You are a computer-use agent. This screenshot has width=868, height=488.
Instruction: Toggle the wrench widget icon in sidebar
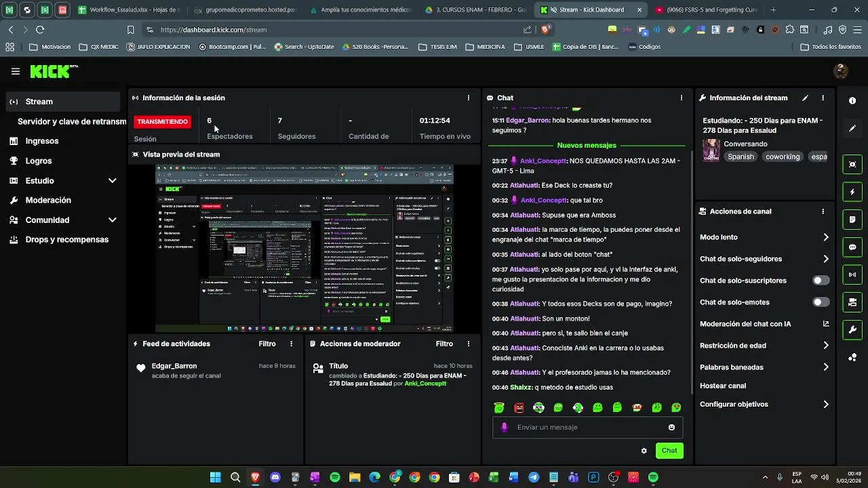coord(852,330)
